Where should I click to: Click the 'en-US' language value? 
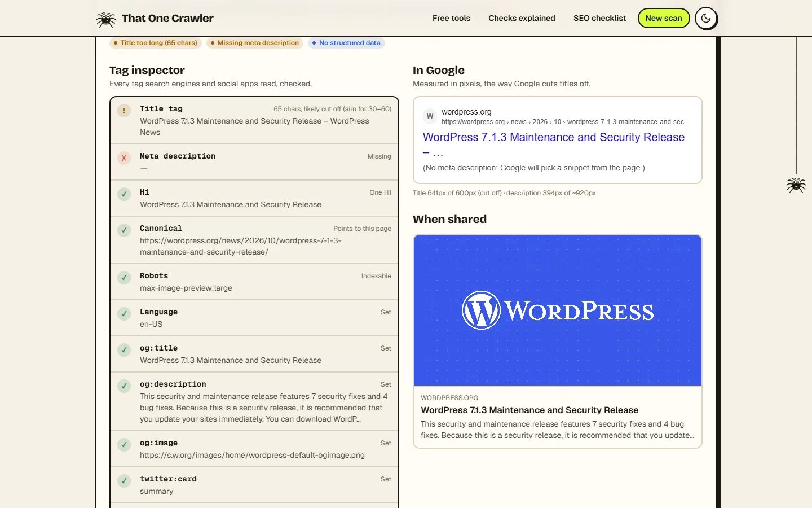pyautogui.click(x=151, y=324)
